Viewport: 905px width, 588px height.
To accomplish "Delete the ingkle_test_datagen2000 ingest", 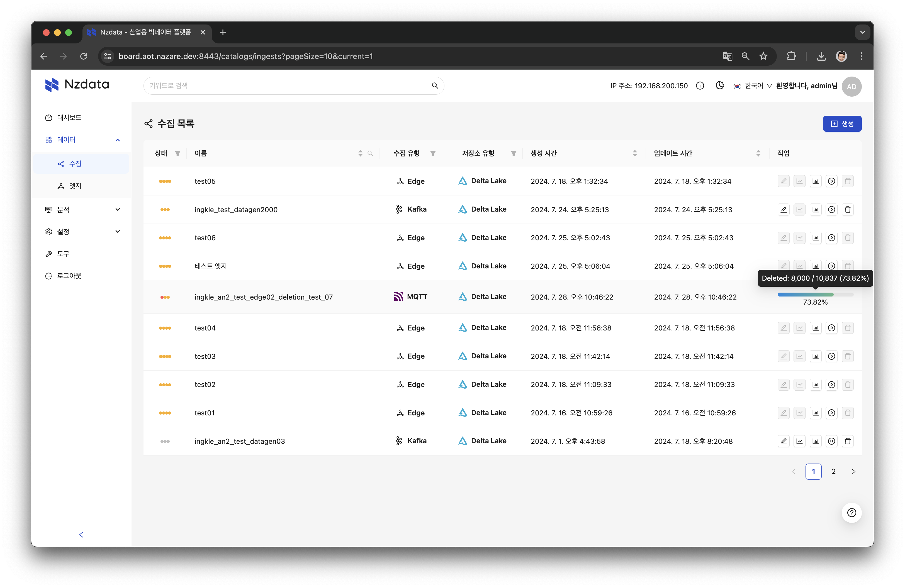I will [848, 209].
